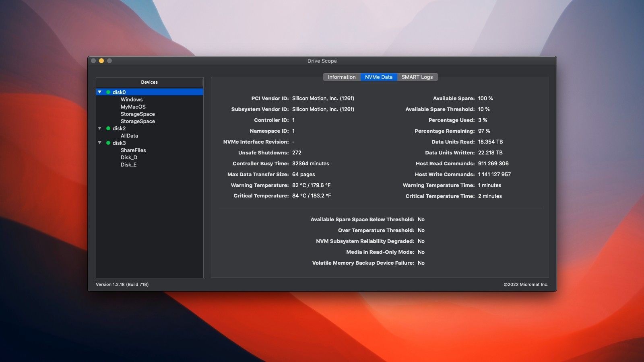
Task: Collapse the disk0 disclosure triangle
Action: tap(100, 92)
